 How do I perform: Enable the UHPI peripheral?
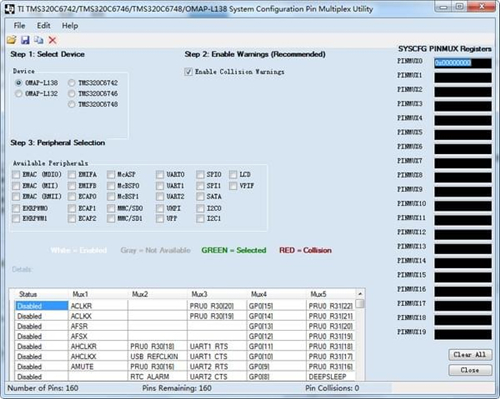click(x=160, y=208)
